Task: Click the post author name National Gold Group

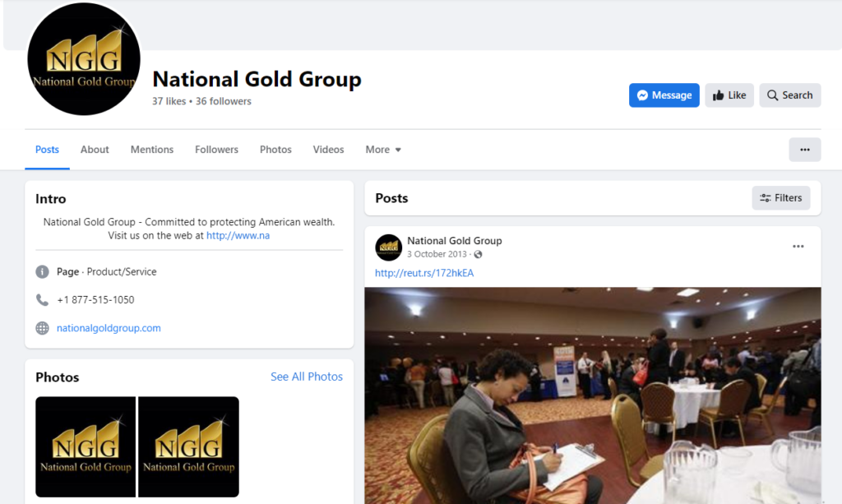Action: tap(454, 241)
